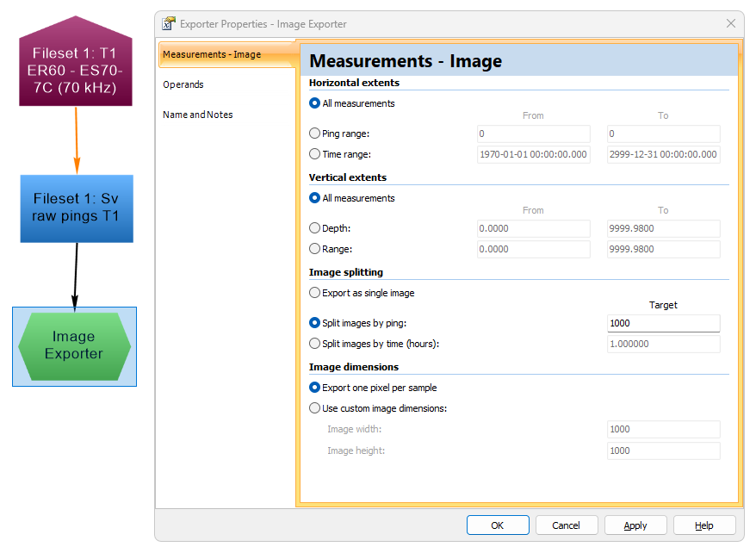The height and width of the screenshot is (553, 756).
Task: Click the Exporter Properties title bar icon
Action: click(169, 24)
